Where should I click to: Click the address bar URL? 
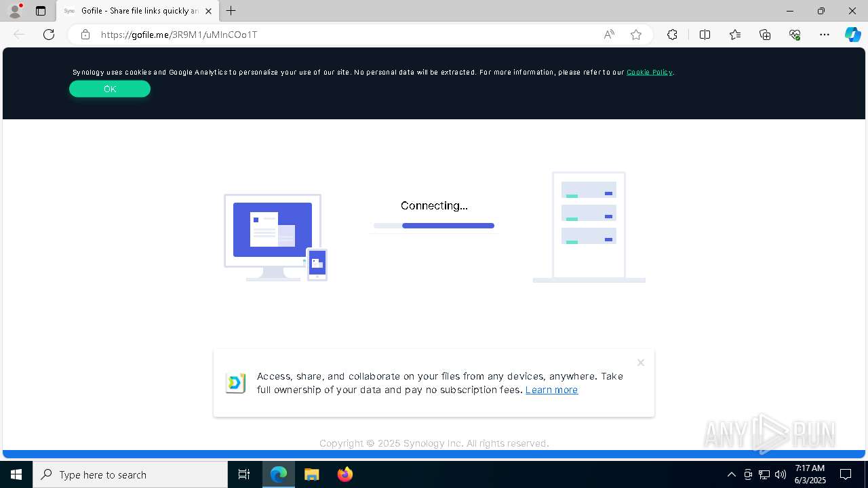tap(179, 35)
